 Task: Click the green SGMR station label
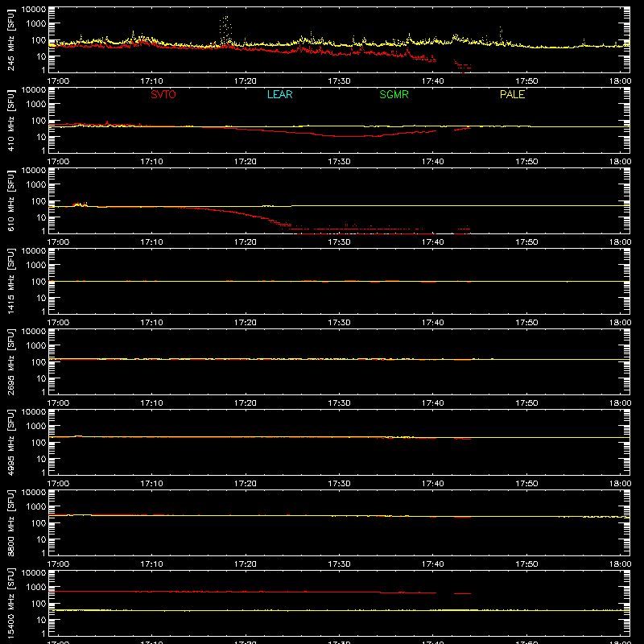[x=394, y=94]
